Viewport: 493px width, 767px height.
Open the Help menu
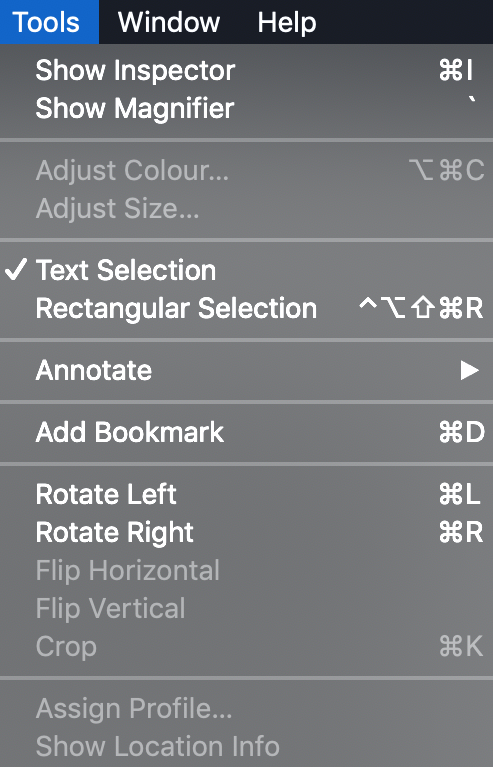tap(287, 22)
